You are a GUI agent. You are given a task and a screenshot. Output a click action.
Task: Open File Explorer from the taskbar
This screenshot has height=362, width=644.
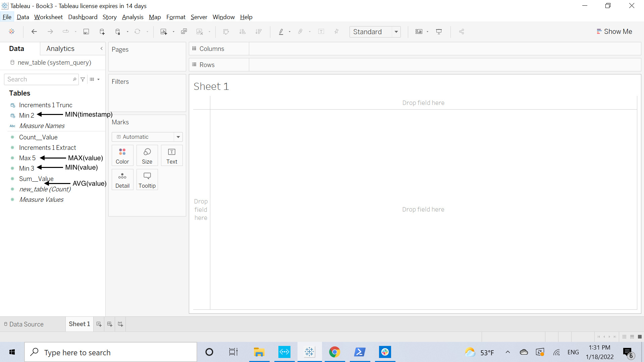click(x=259, y=352)
